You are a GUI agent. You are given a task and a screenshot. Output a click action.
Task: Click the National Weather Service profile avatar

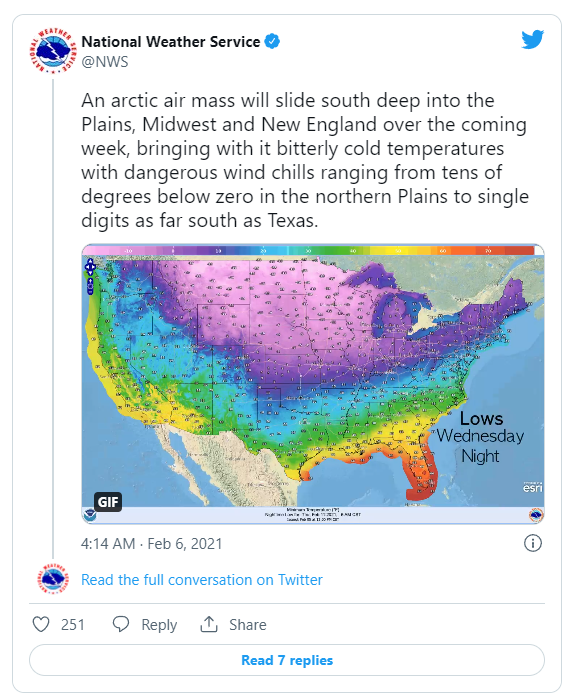click(53, 52)
